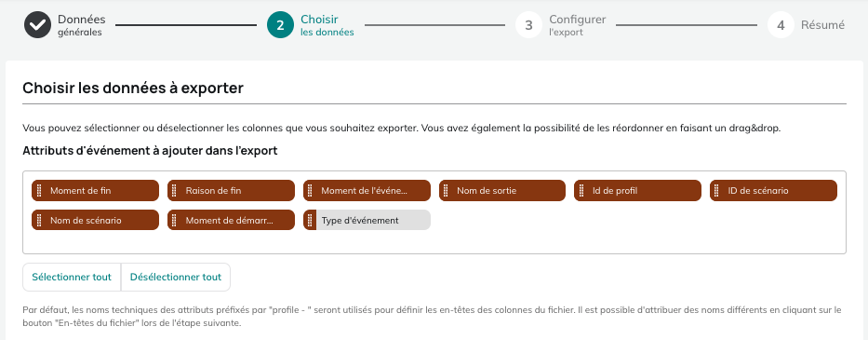Grab the drag handle of Moment de démarr...
This screenshot has height=340, width=868.
(x=174, y=220)
